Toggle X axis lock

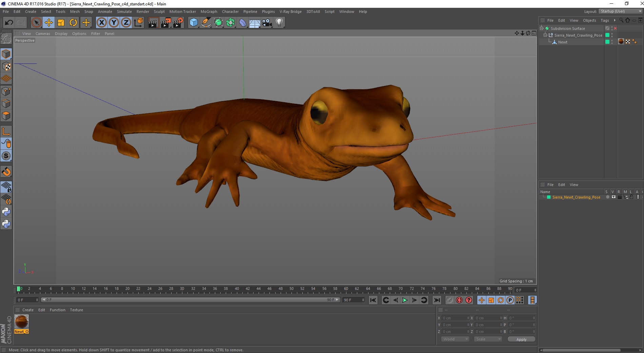coord(101,23)
